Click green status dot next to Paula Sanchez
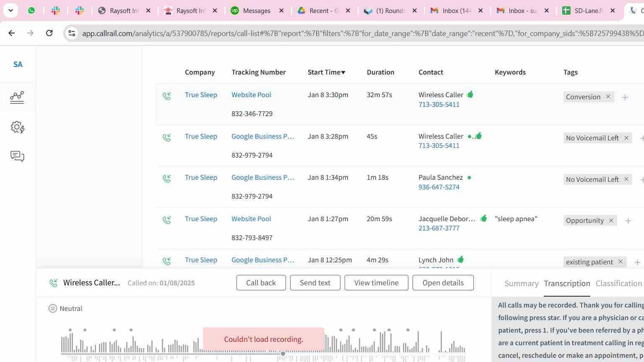 click(x=469, y=178)
